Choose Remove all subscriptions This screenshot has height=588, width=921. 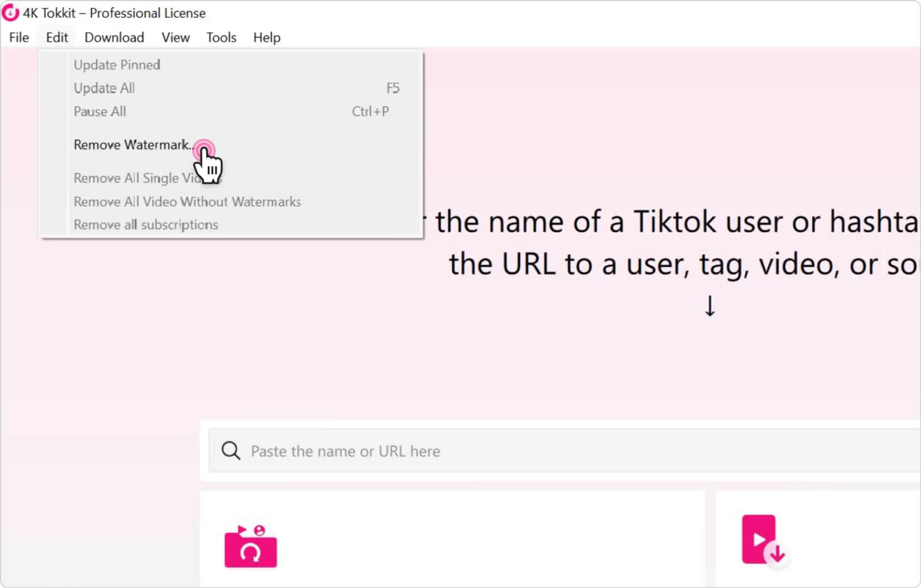click(146, 225)
